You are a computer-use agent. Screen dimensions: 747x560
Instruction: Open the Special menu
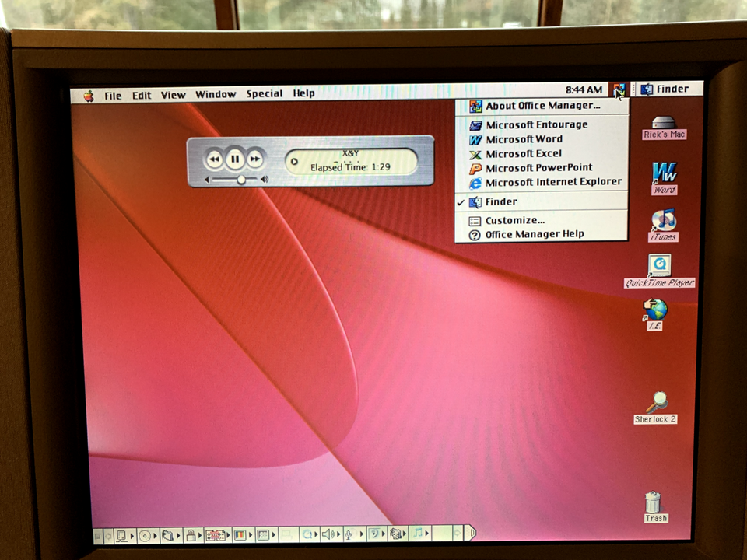pos(264,93)
